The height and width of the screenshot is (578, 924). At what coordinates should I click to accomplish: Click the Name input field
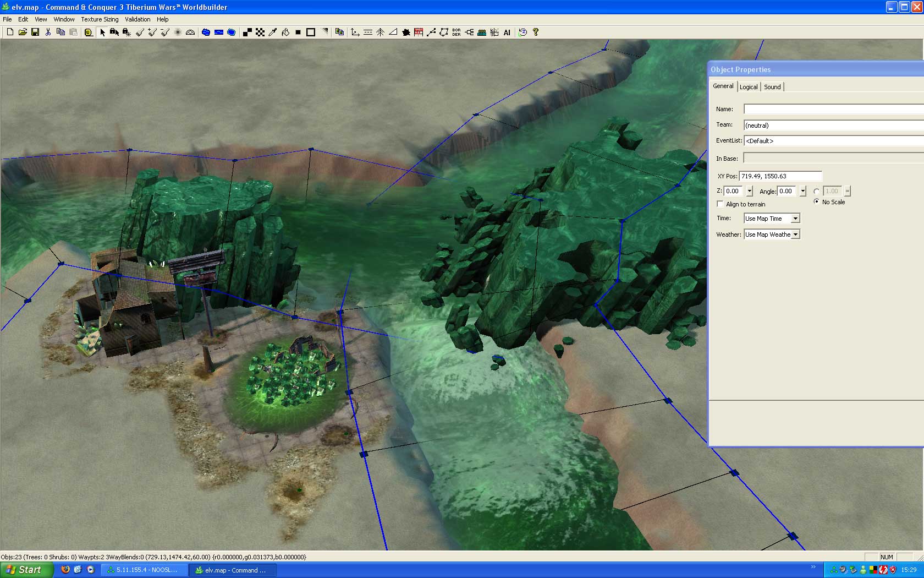coord(833,109)
